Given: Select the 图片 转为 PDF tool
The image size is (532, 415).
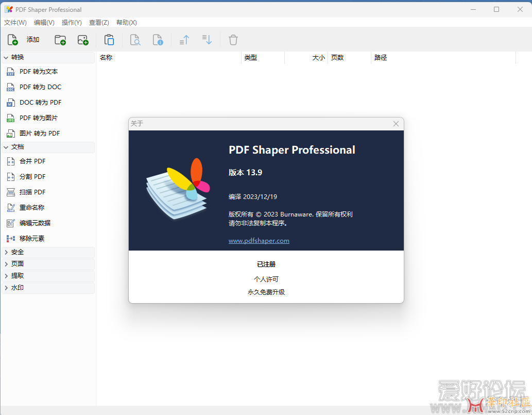Looking at the screenshot, I should tap(40, 134).
